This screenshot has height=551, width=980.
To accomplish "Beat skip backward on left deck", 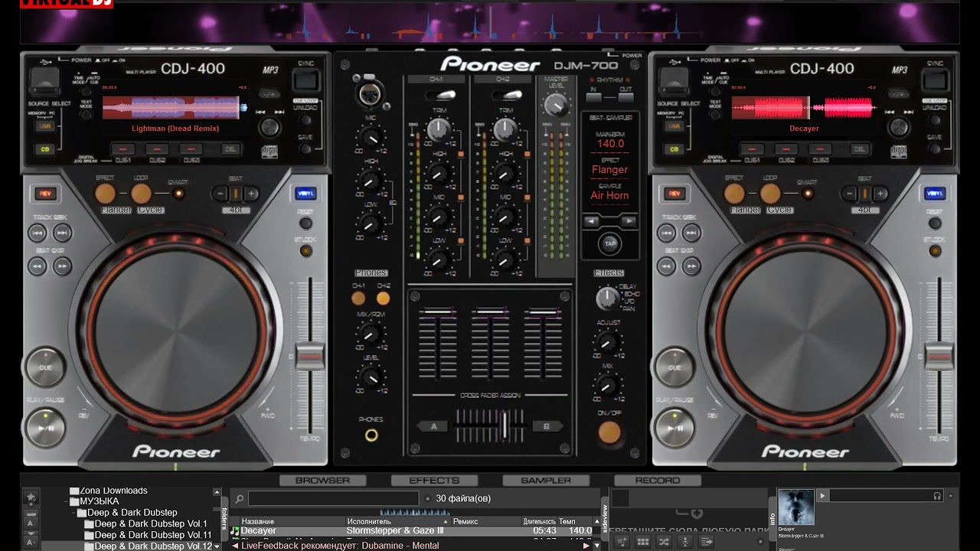I will (38, 266).
